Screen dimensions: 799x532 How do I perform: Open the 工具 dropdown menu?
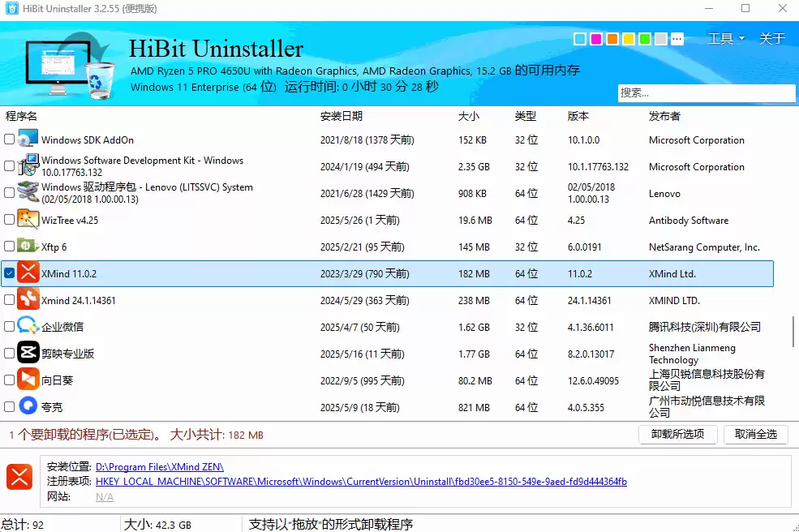726,39
